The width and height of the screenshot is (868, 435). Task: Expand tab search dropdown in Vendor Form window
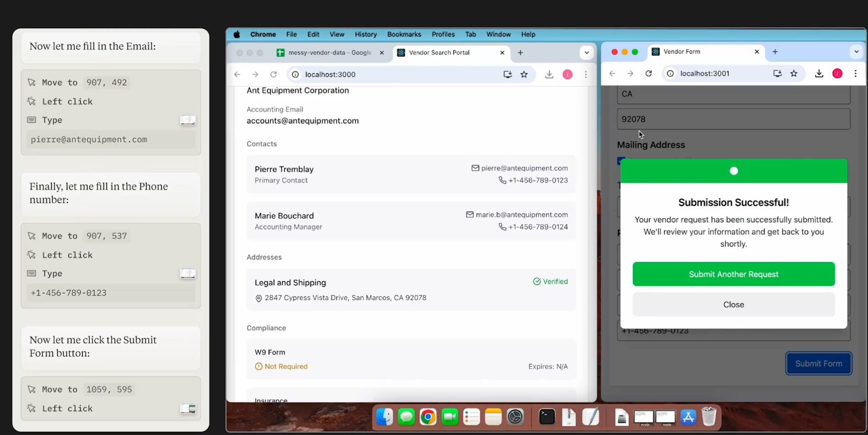click(856, 52)
